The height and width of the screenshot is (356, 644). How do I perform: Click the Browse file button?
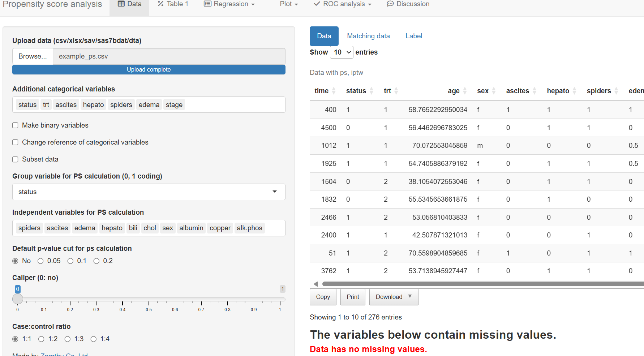pos(33,56)
